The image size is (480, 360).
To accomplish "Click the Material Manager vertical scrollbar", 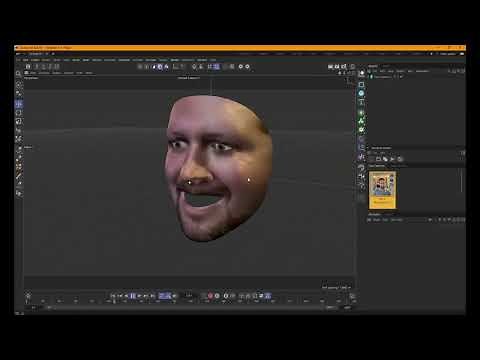I will (462, 180).
